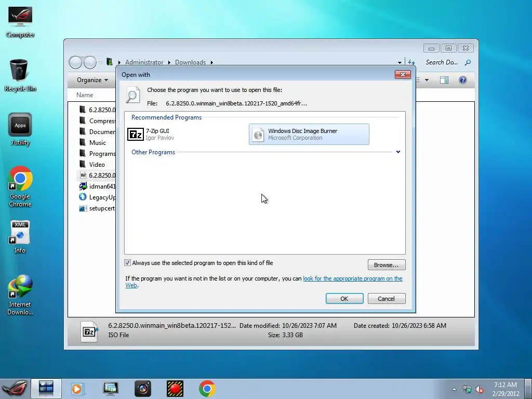Viewport: 532px width, 399px height.
Task: Click muted volume tray icon
Action: [480, 389]
